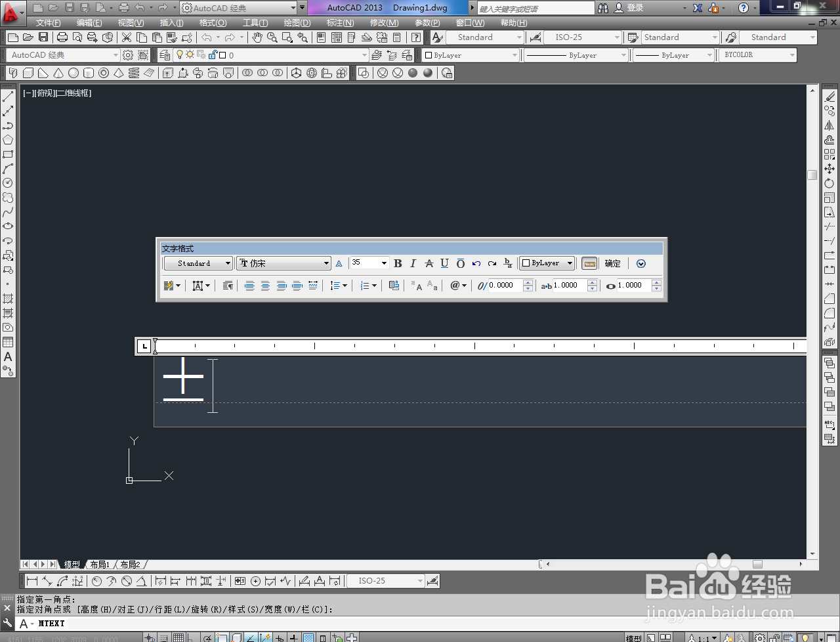
Task: Select the Erase tool in modify toolbar
Action: [x=829, y=96]
